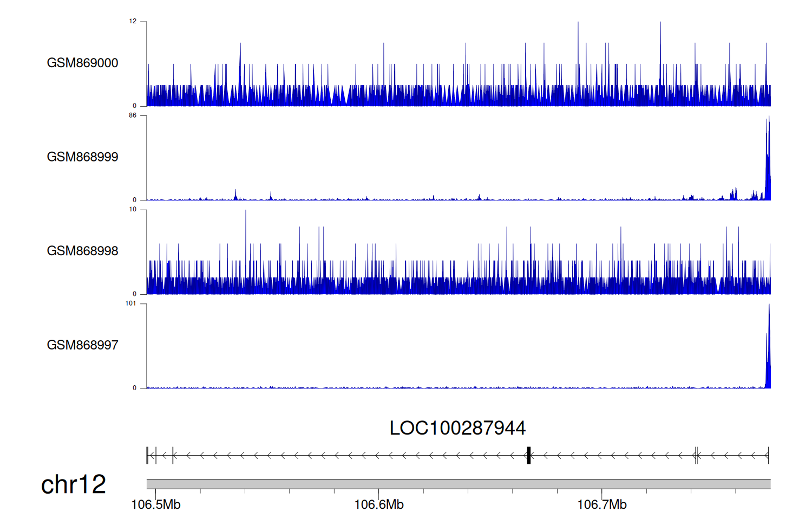The width and height of the screenshot is (812, 531).
Task: Click the GSM868998 track name
Action: [x=82, y=251]
